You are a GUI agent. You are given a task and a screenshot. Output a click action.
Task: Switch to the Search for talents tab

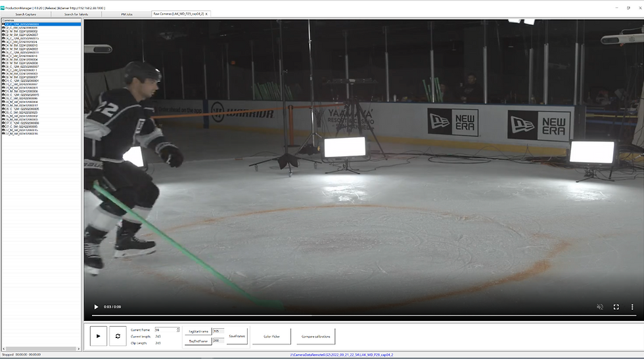point(76,14)
